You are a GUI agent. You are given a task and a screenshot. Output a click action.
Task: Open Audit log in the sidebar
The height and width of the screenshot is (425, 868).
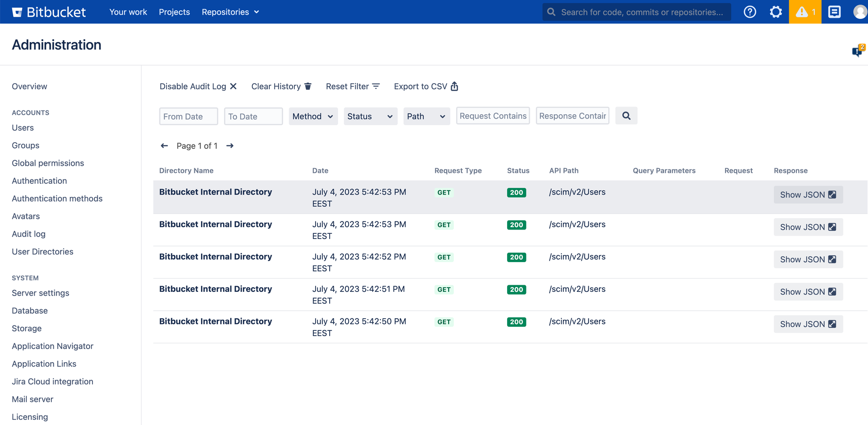tap(29, 234)
